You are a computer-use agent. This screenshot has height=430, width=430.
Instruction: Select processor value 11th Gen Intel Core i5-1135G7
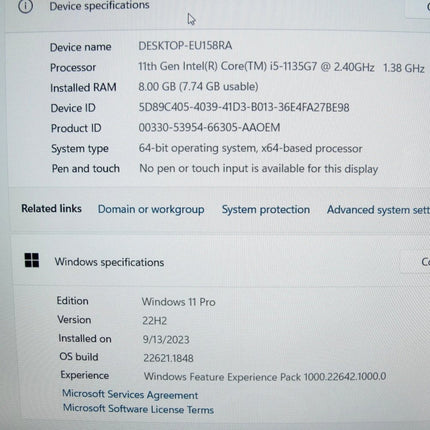[x=256, y=67]
